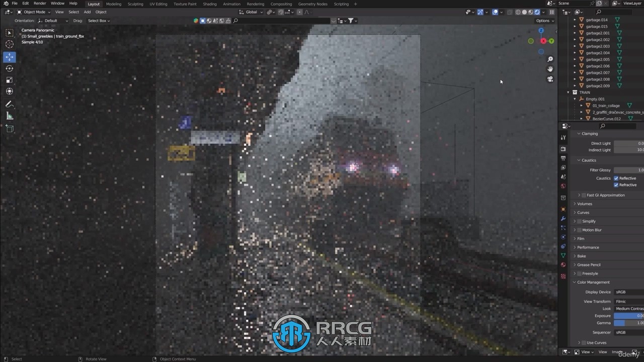Open the Global transform orientation dropdown

[x=251, y=12]
